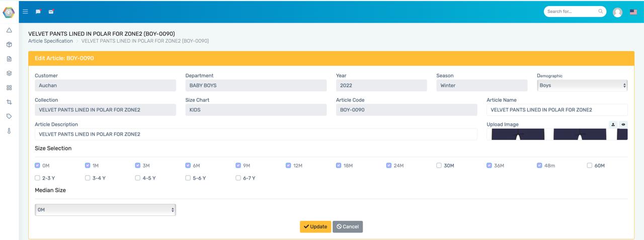Open the chat messages icon in header
Viewport: 644px width, 240px height.
[x=38, y=12]
